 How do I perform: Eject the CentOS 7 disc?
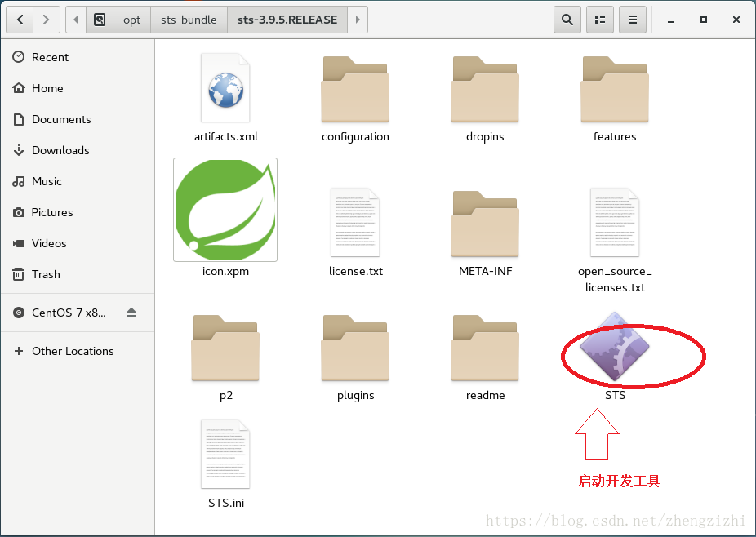[131, 313]
